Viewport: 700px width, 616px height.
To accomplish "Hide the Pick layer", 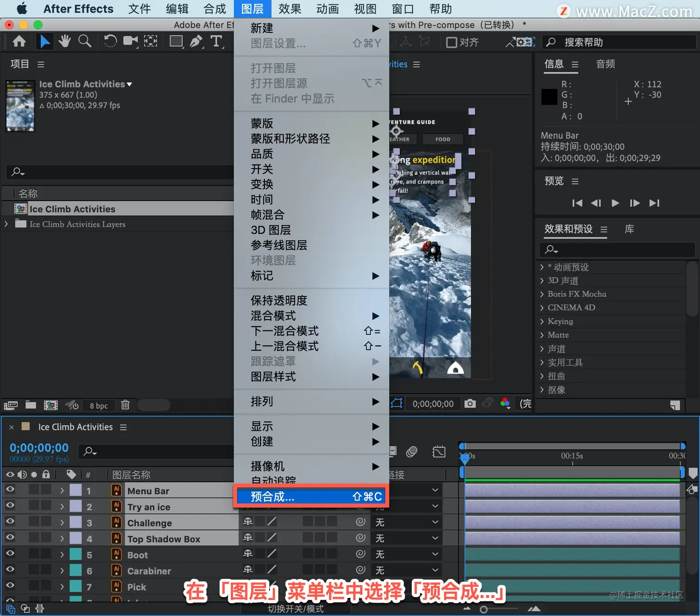I will (x=10, y=585).
